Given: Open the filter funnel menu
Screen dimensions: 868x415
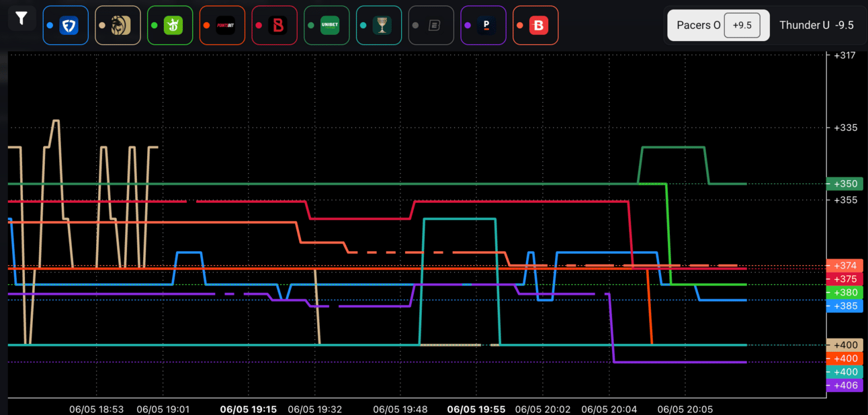Looking at the screenshot, I should (x=21, y=18).
